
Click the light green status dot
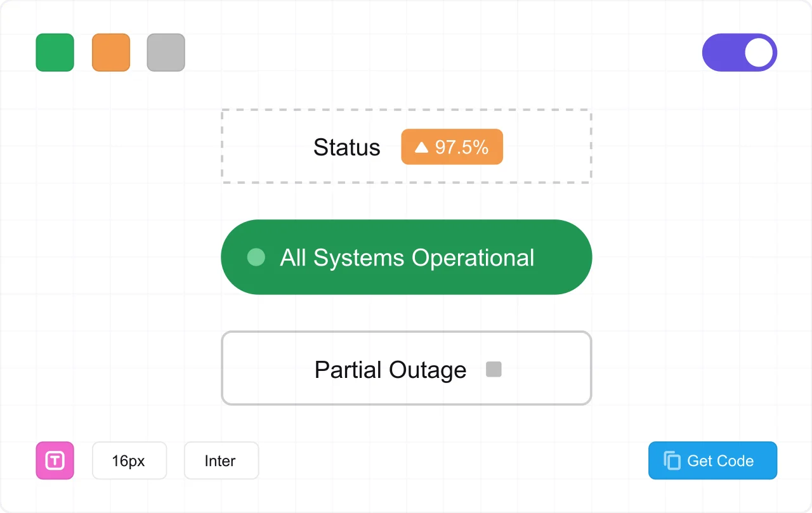(x=256, y=257)
